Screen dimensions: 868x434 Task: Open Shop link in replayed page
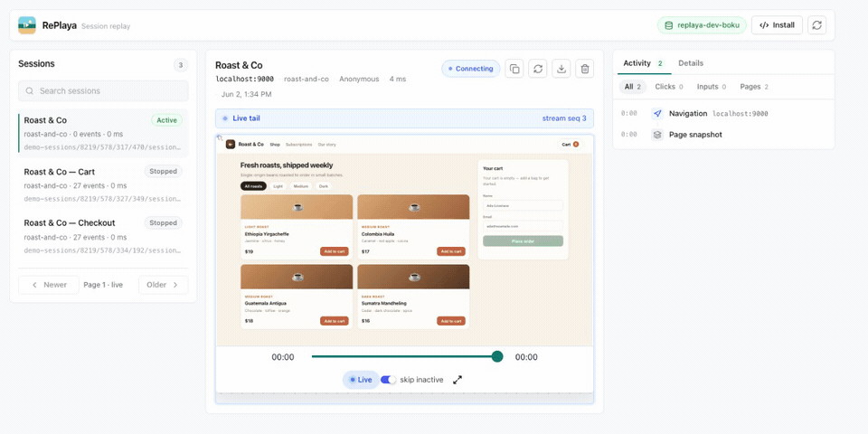pyautogui.click(x=275, y=145)
